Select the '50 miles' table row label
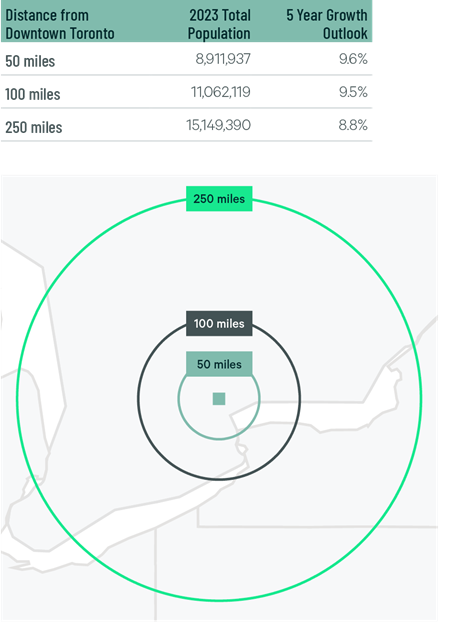This screenshot has height=630, width=450. tap(30, 61)
